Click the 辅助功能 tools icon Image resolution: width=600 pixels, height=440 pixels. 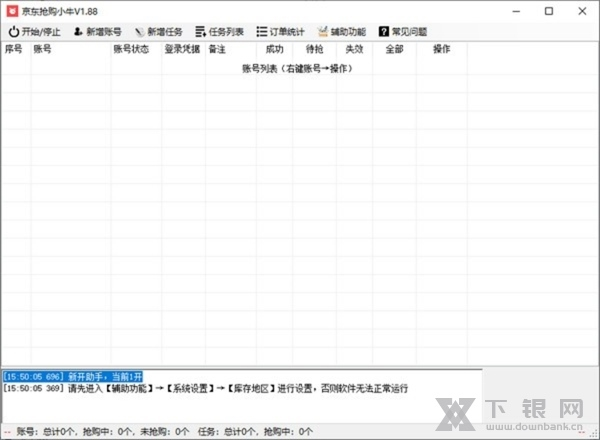[323, 32]
